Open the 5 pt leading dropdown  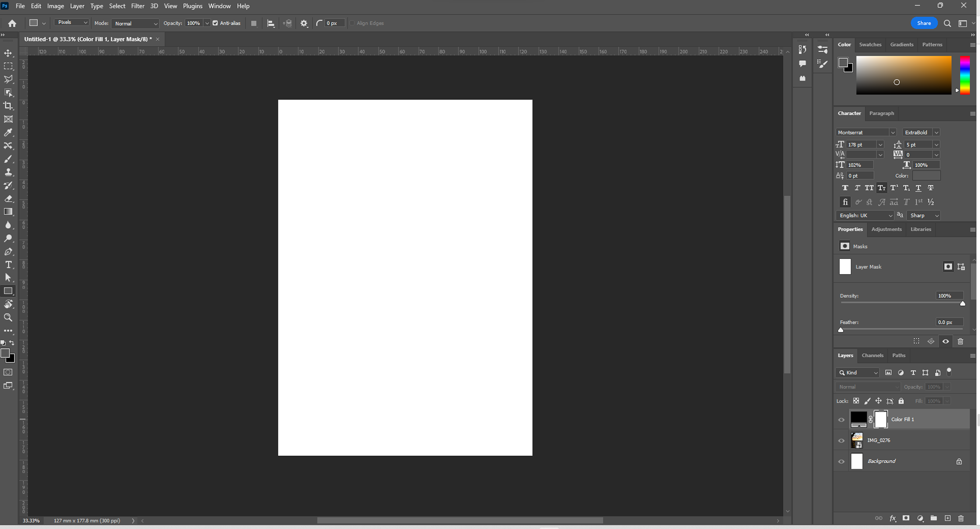pos(937,145)
